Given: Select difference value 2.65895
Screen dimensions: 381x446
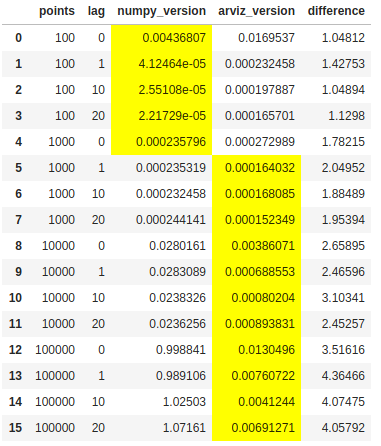Looking at the screenshot, I should coord(336,246).
